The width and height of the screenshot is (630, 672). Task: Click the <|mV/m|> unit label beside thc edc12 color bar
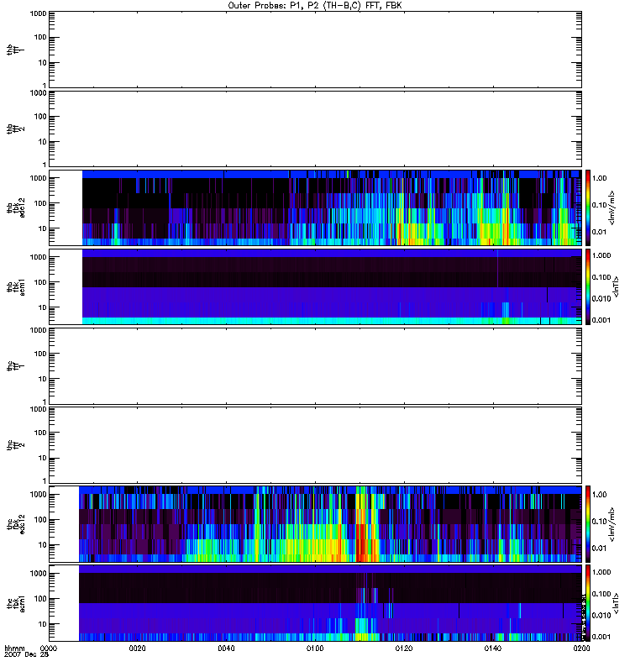(x=612, y=524)
